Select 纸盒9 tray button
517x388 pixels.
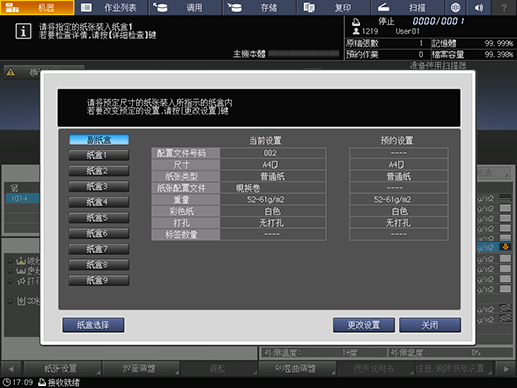point(99,280)
